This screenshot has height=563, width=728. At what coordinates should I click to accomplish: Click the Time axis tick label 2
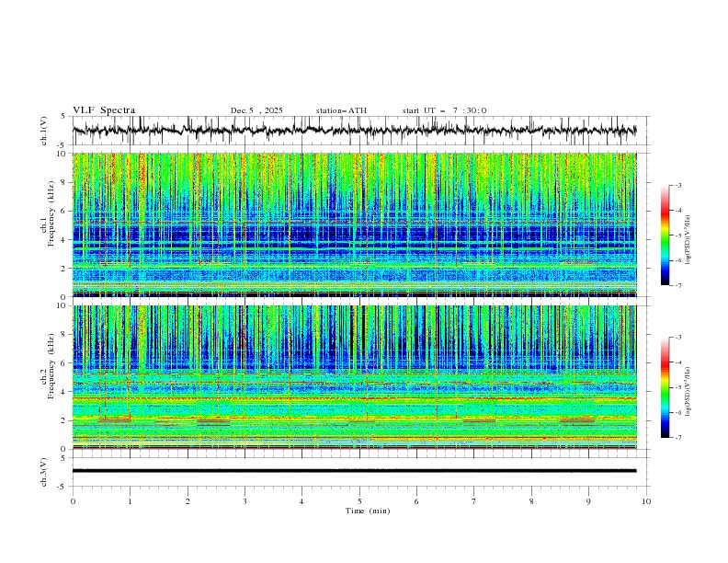click(188, 501)
